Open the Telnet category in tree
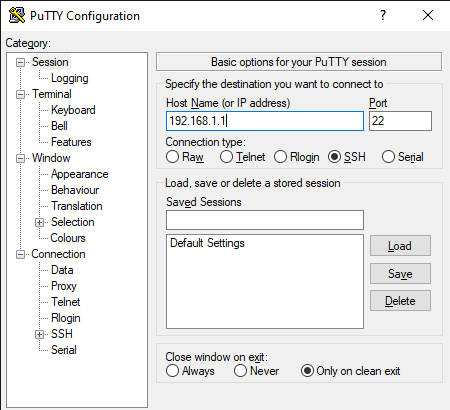This screenshot has height=410, width=450. coord(66,302)
